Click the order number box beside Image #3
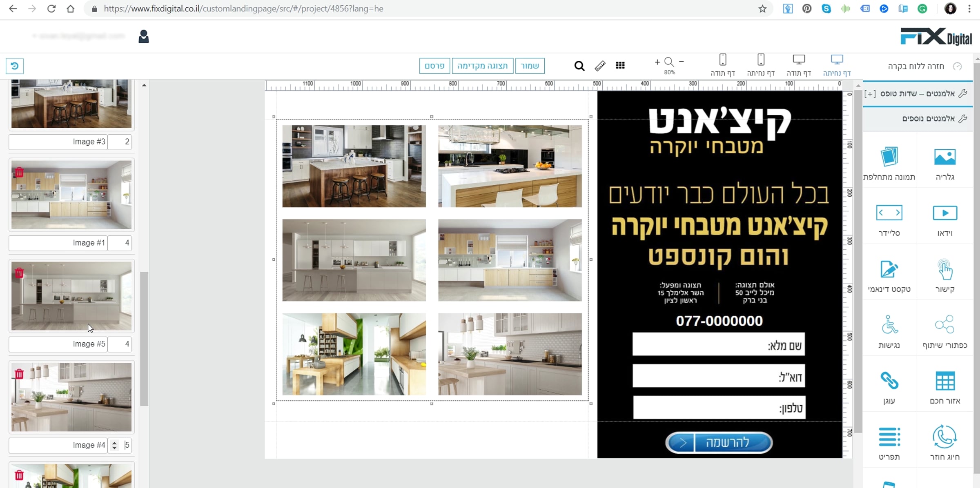Viewport: 980px width, 488px height. (120, 142)
